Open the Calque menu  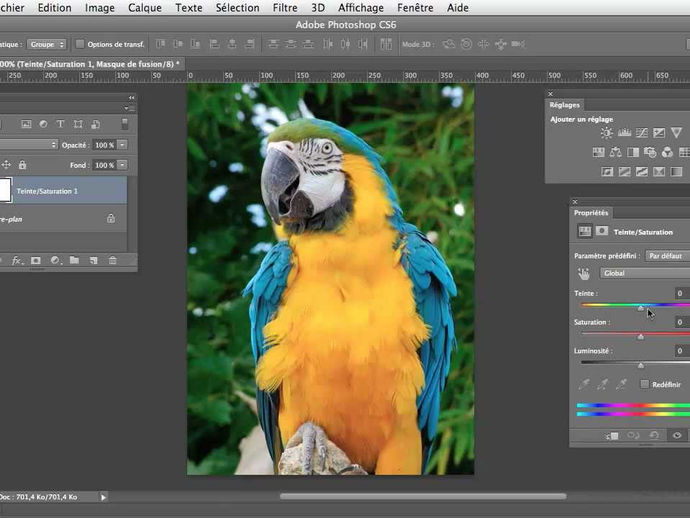[145, 8]
